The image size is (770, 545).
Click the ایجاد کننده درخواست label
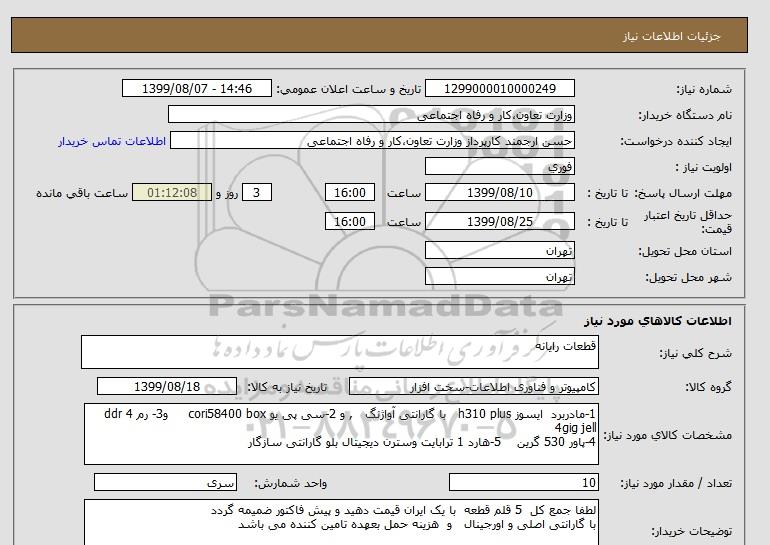(676, 141)
